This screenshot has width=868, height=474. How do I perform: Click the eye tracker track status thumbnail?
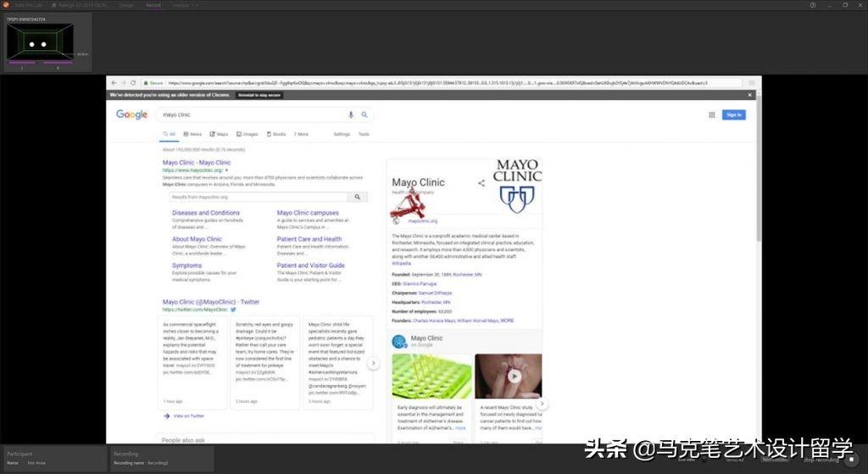[x=40, y=42]
